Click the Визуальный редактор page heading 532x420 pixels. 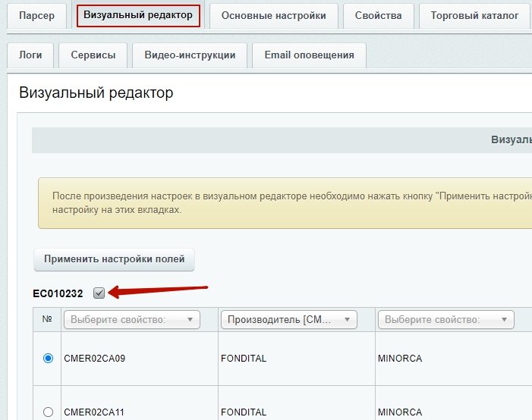point(96,92)
